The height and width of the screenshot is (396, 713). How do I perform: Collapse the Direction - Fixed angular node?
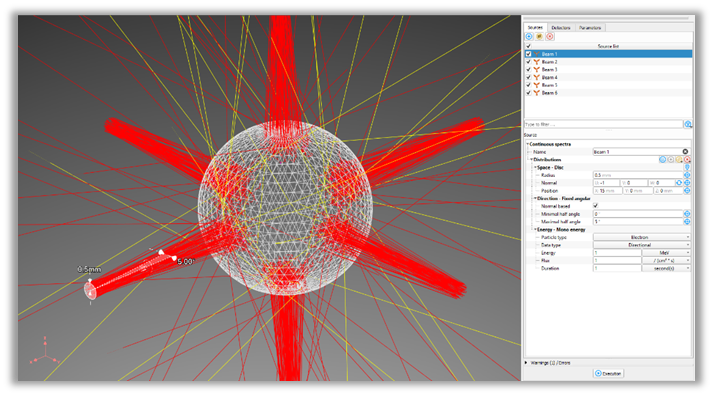pos(535,199)
